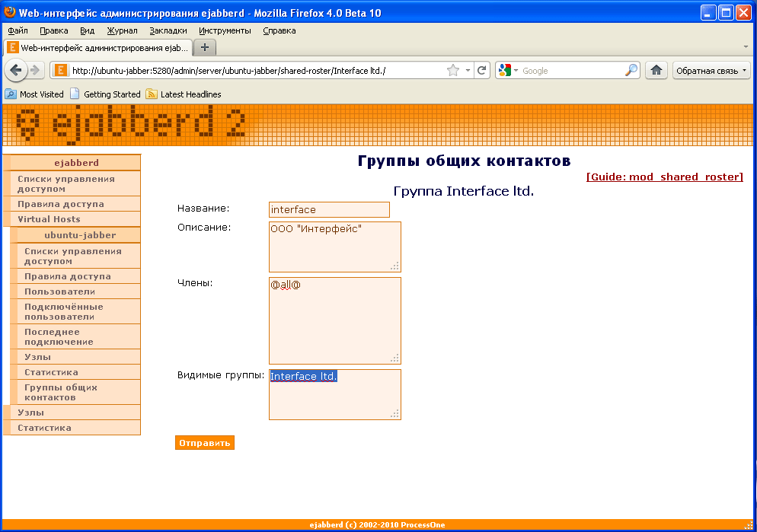
Task: Click the bookmark star icon in address bar
Action: pyautogui.click(x=453, y=71)
